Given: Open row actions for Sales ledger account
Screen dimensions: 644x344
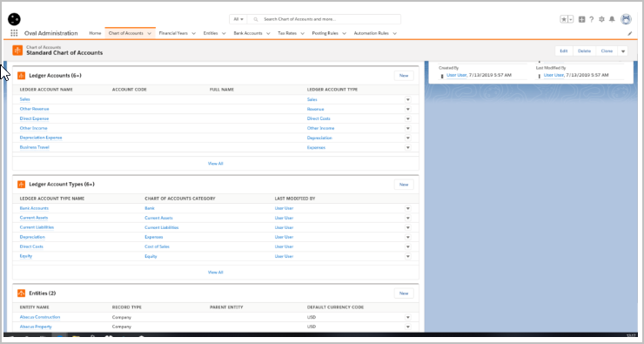Looking at the screenshot, I should coord(408,99).
